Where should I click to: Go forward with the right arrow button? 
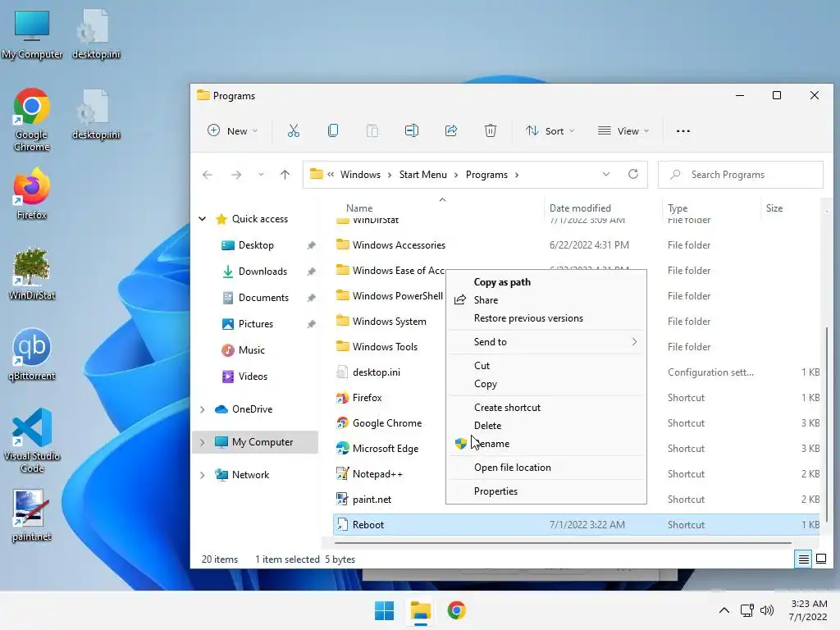click(x=236, y=175)
